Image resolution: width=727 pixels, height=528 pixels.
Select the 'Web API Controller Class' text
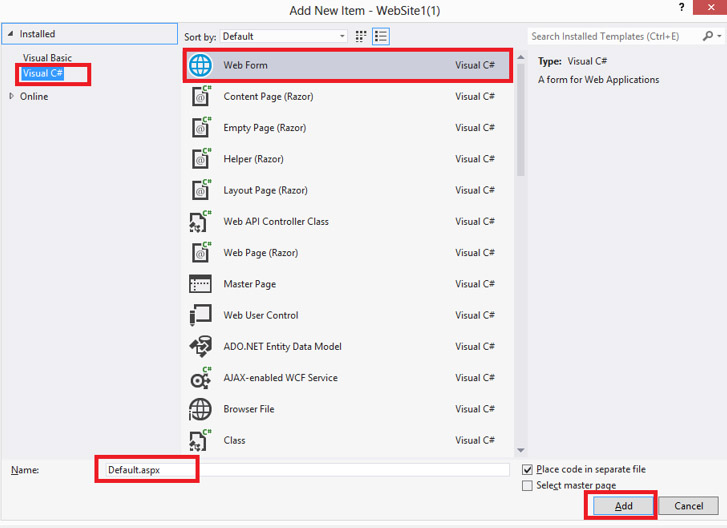[x=276, y=222]
